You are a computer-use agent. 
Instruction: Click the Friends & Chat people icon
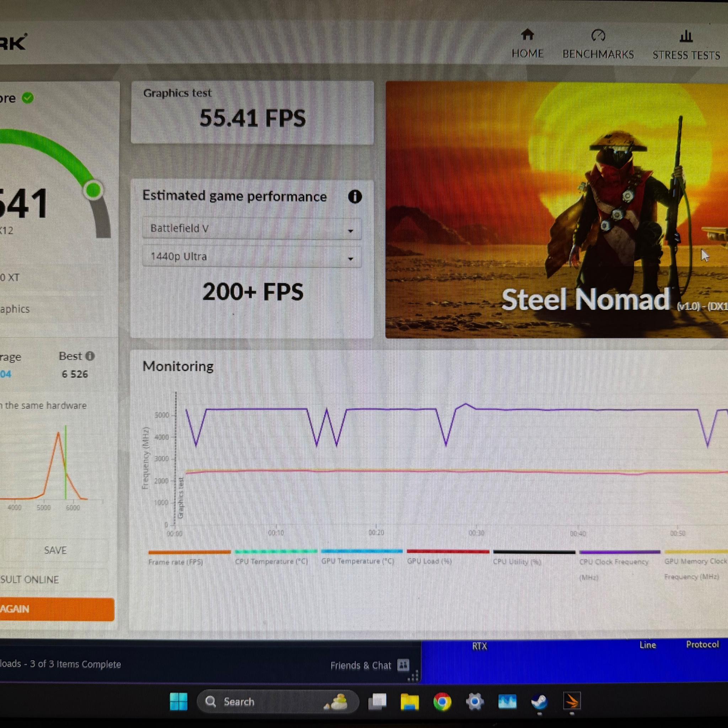[x=403, y=665]
